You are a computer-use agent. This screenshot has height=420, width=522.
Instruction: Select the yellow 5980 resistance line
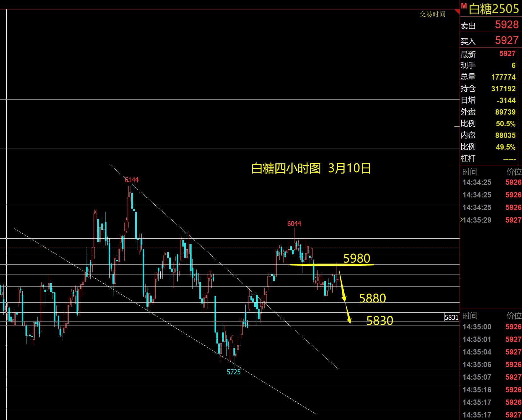pyautogui.click(x=331, y=265)
